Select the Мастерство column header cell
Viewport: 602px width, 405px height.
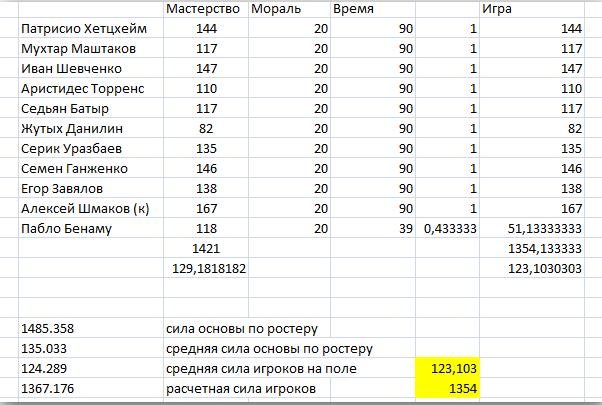pyautogui.click(x=203, y=9)
